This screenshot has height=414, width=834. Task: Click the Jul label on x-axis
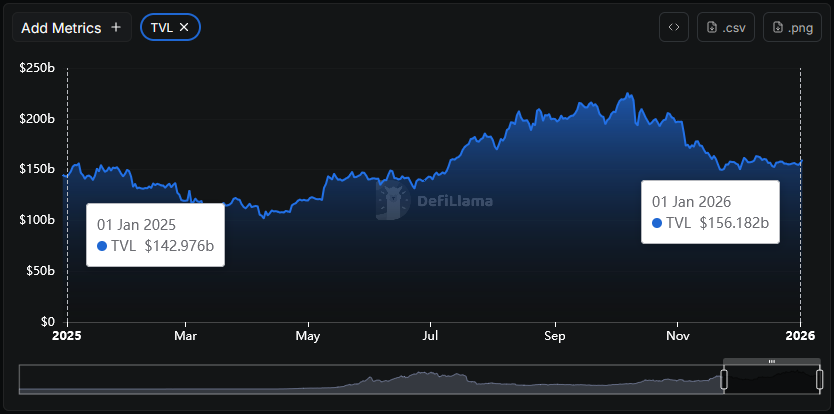pos(430,337)
